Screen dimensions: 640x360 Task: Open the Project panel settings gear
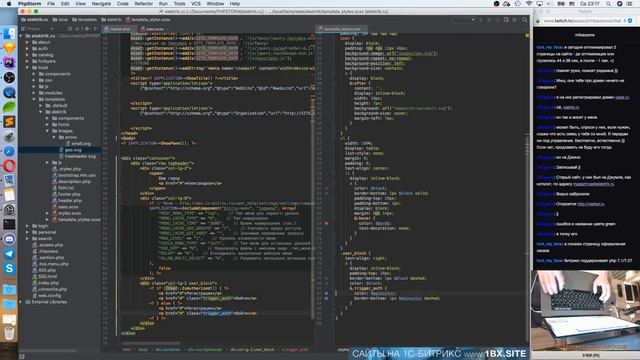[87, 29]
